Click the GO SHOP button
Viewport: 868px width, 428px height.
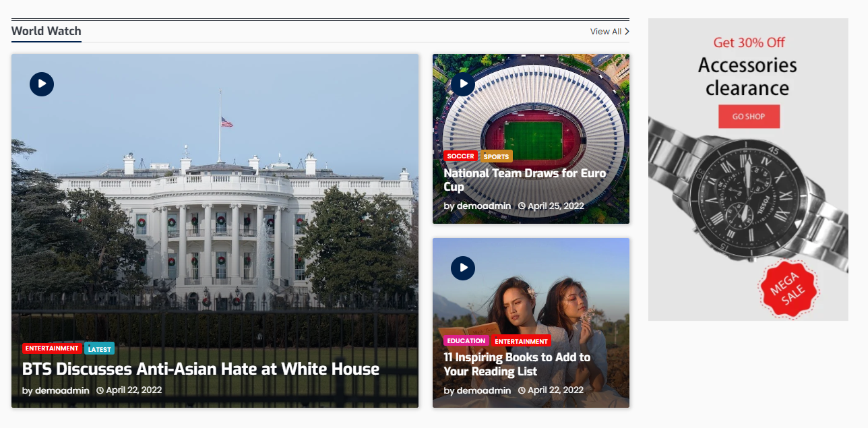click(x=749, y=117)
